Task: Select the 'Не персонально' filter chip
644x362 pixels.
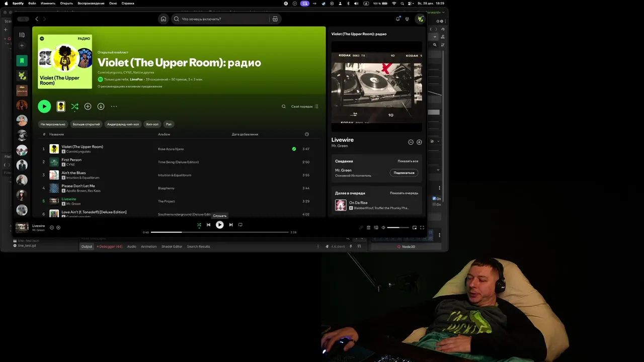Action: click(53, 124)
